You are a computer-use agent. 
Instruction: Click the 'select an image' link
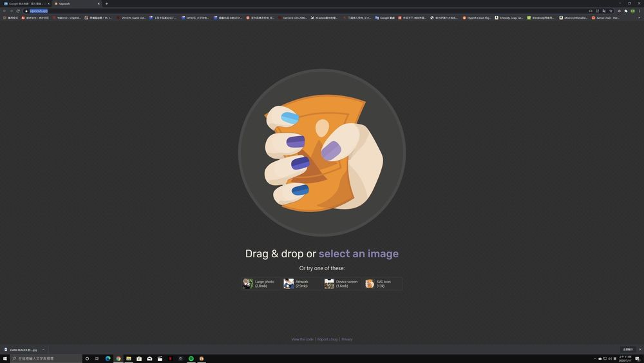359,253
